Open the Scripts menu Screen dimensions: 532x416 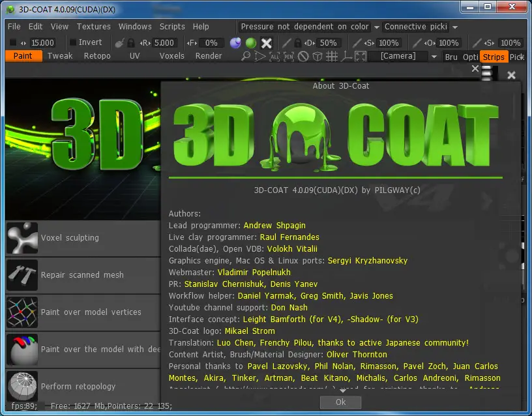(172, 27)
